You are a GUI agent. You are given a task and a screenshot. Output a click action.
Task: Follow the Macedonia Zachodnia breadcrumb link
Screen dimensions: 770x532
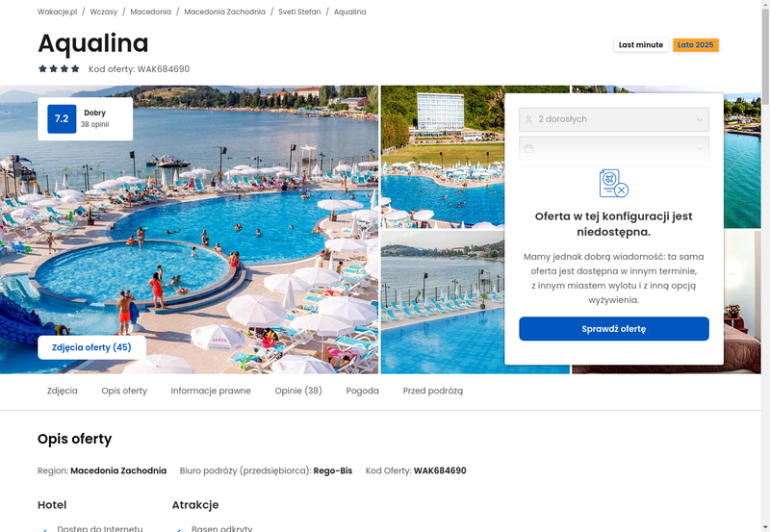pos(225,12)
